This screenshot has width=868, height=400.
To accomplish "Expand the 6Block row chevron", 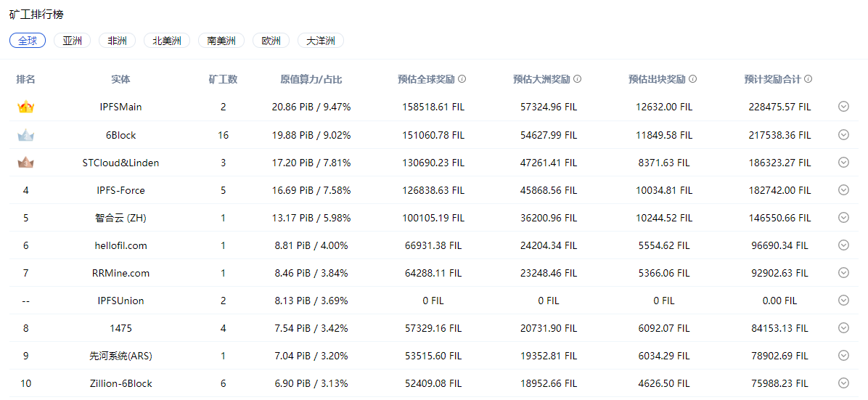I will tap(843, 134).
